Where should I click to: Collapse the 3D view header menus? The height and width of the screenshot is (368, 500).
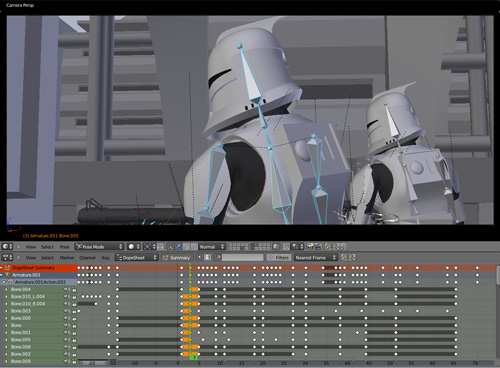pos(18,247)
